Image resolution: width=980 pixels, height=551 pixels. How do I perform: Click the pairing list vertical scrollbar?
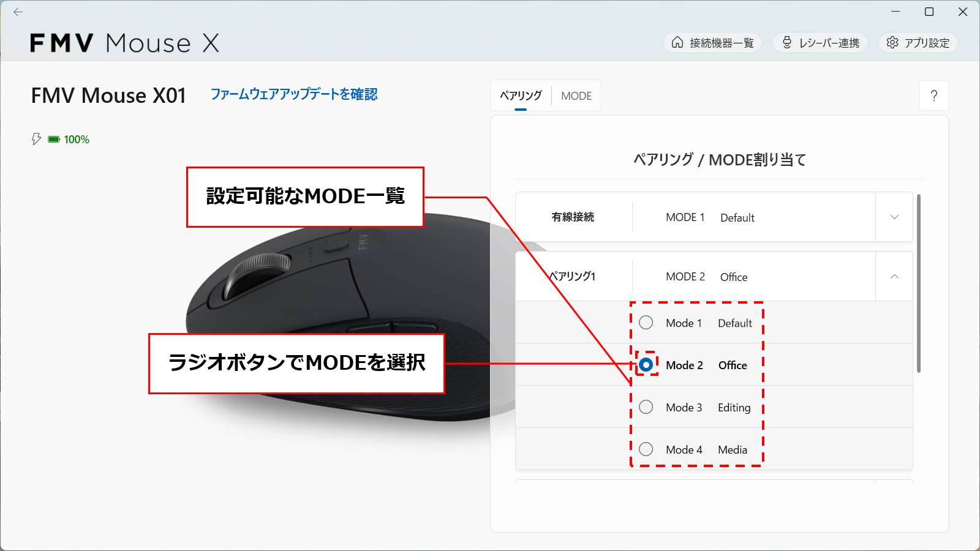tap(918, 283)
